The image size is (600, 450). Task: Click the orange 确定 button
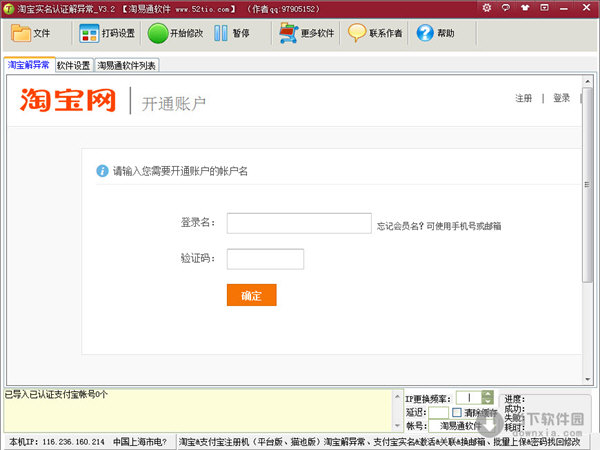point(251,295)
